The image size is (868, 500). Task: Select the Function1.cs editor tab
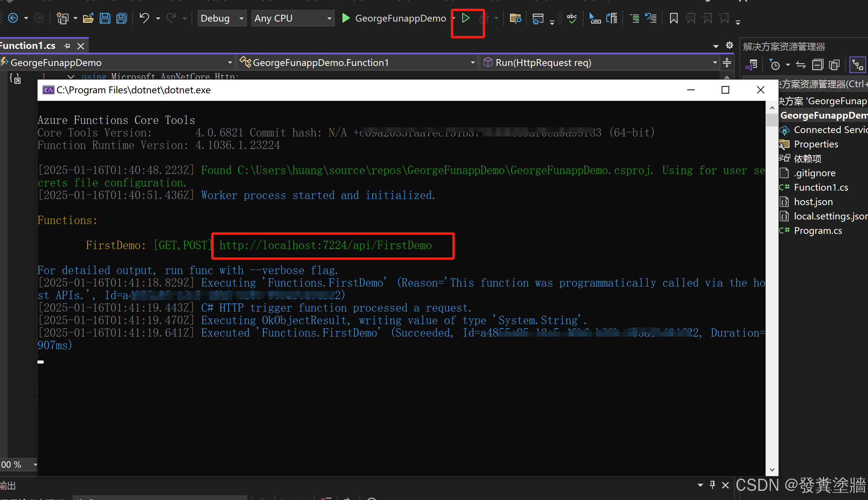28,46
